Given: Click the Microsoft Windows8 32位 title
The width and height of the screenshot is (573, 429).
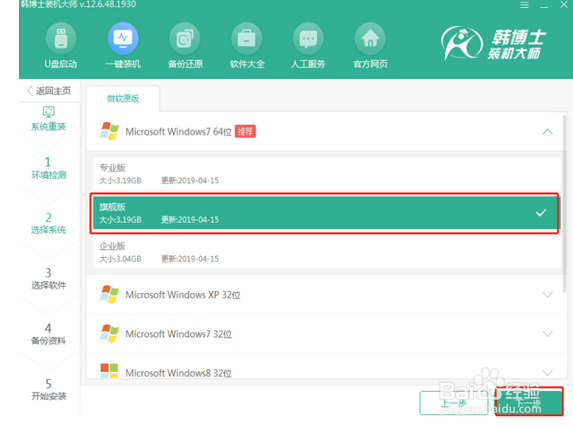Looking at the screenshot, I should point(178,373).
